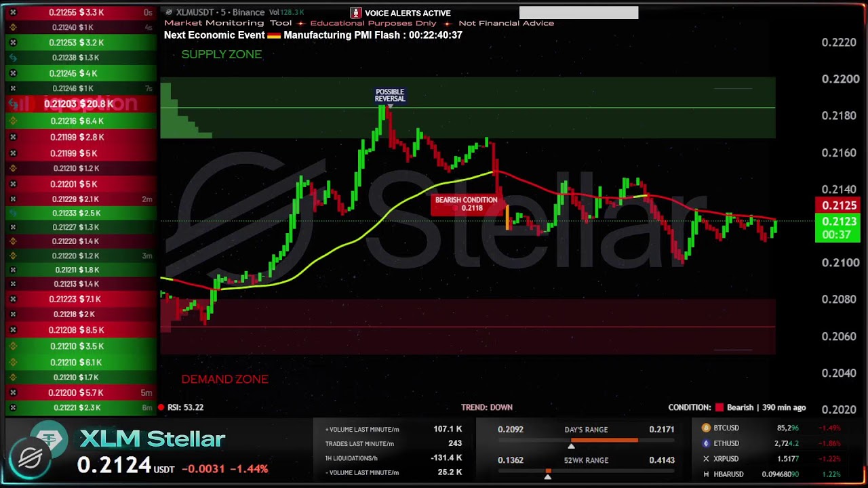Click the TREND: DOWN indicator text
Image resolution: width=868 pixels, height=488 pixels.
coord(487,407)
